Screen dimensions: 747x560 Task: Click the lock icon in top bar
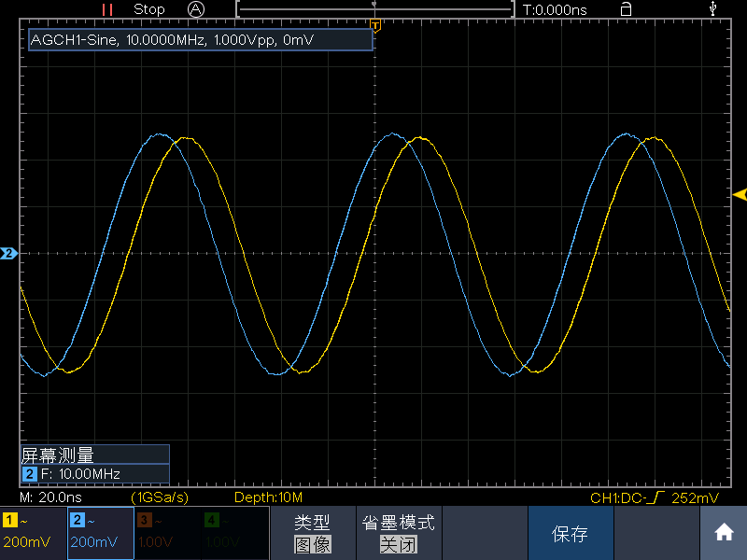pos(626,9)
